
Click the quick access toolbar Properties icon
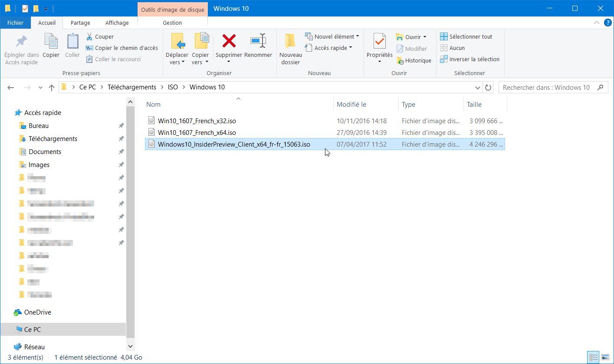(x=25, y=8)
